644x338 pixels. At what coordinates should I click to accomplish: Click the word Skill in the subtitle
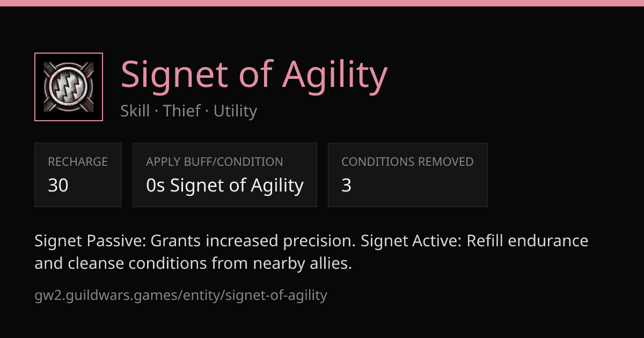(135, 111)
